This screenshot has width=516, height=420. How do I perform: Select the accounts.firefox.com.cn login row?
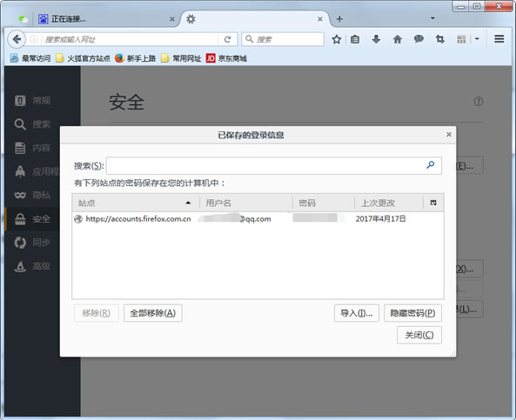(258, 219)
